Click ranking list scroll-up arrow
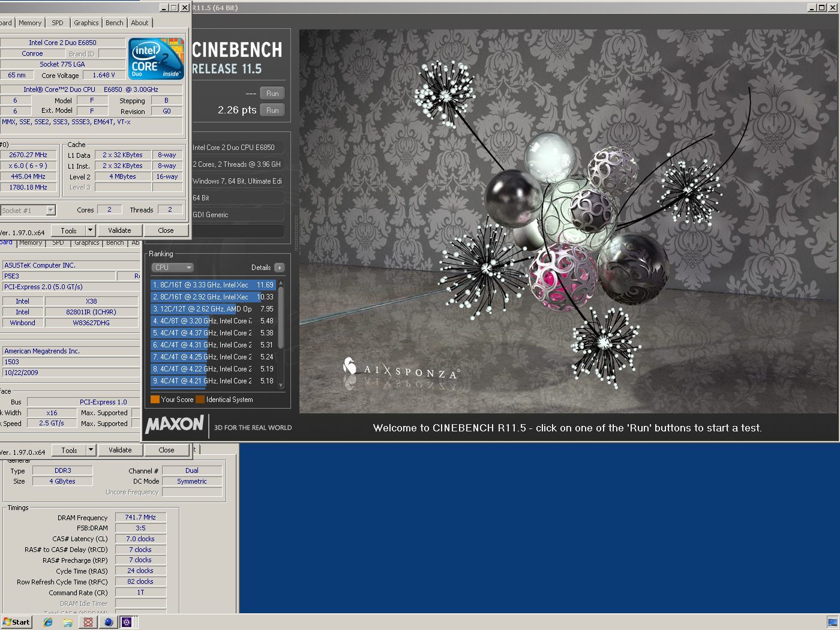Viewport: 840px width, 630px height. (x=280, y=283)
